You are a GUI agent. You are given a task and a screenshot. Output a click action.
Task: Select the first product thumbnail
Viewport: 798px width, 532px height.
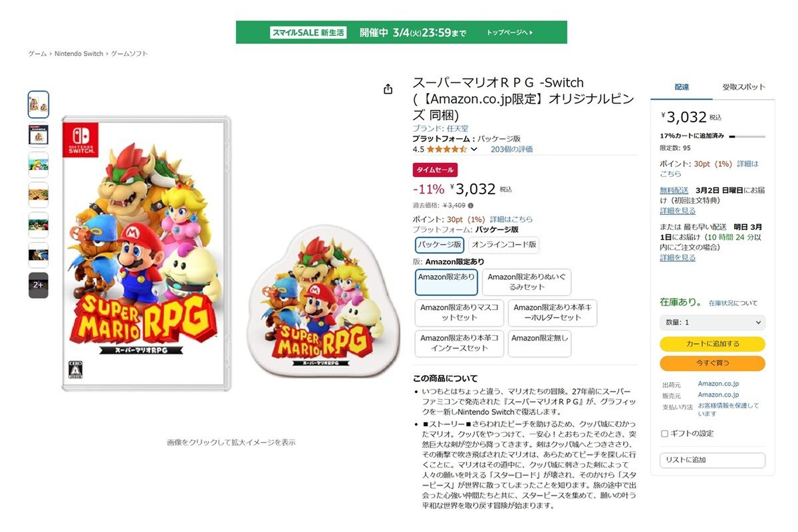pos(39,104)
